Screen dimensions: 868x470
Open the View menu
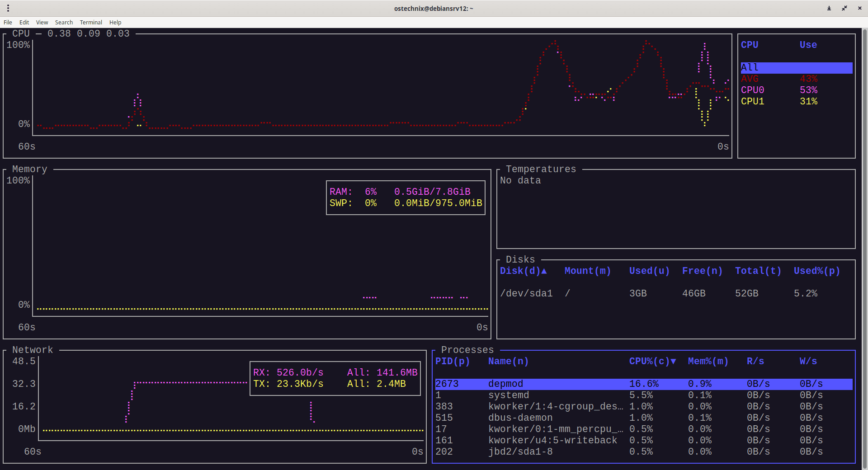tap(42, 22)
